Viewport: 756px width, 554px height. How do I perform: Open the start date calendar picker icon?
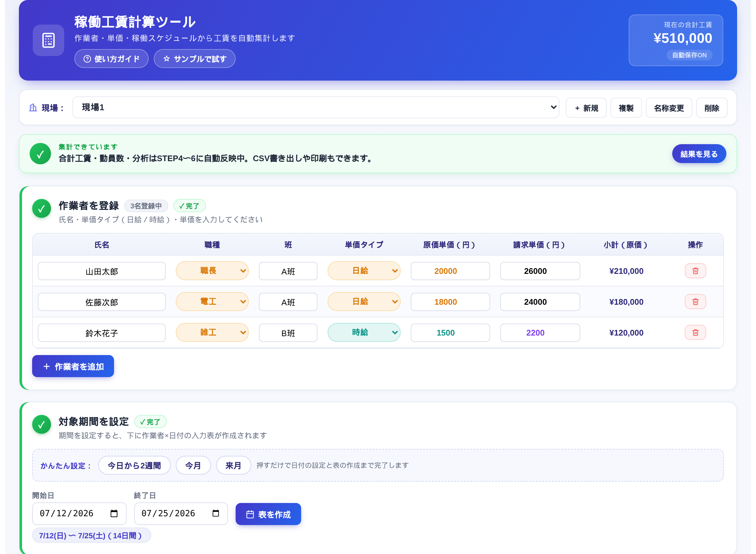(114, 513)
